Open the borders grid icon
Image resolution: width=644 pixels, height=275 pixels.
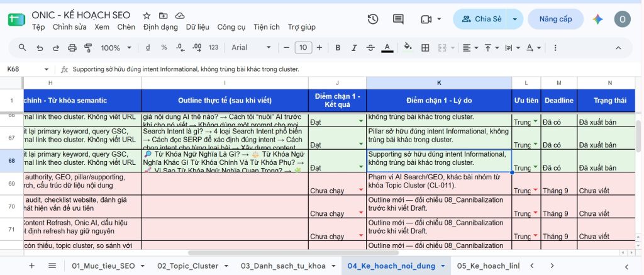click(x=426, y=48)
